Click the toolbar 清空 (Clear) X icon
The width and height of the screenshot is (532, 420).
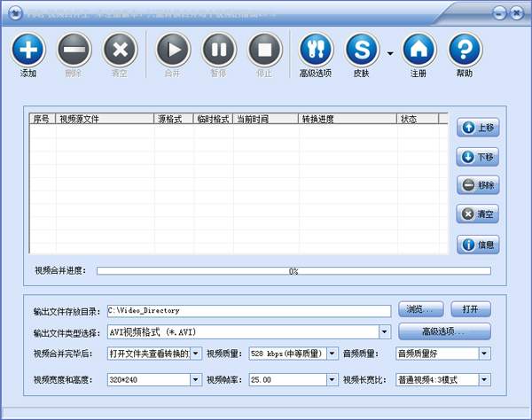pyautogui.click(x=120, y=50)
